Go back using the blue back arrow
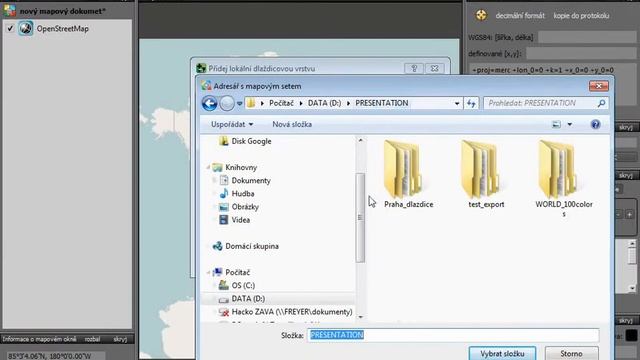Viewport: 640px width, 360px height. point(209,103)
